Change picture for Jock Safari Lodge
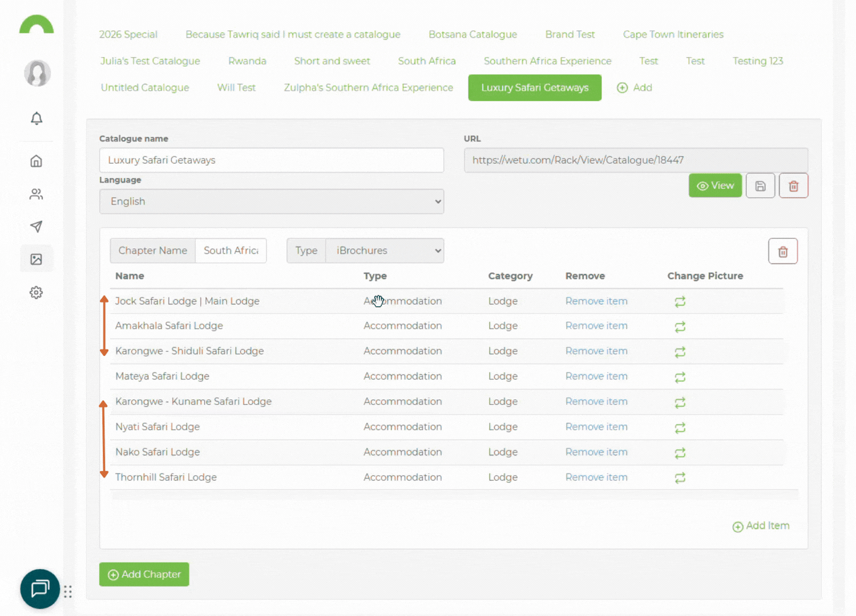The image size is (856, 616). click(680, 302)
